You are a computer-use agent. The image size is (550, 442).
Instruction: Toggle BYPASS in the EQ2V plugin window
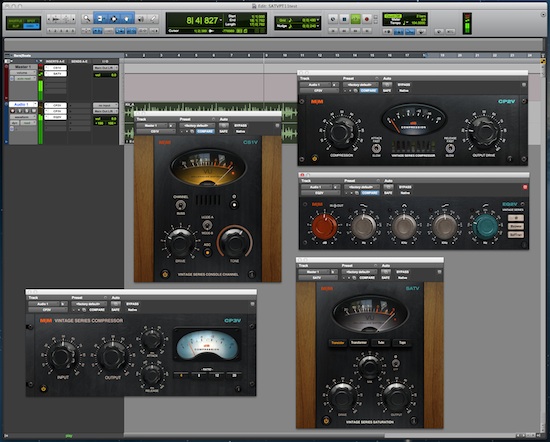click(x=405, y=187)
